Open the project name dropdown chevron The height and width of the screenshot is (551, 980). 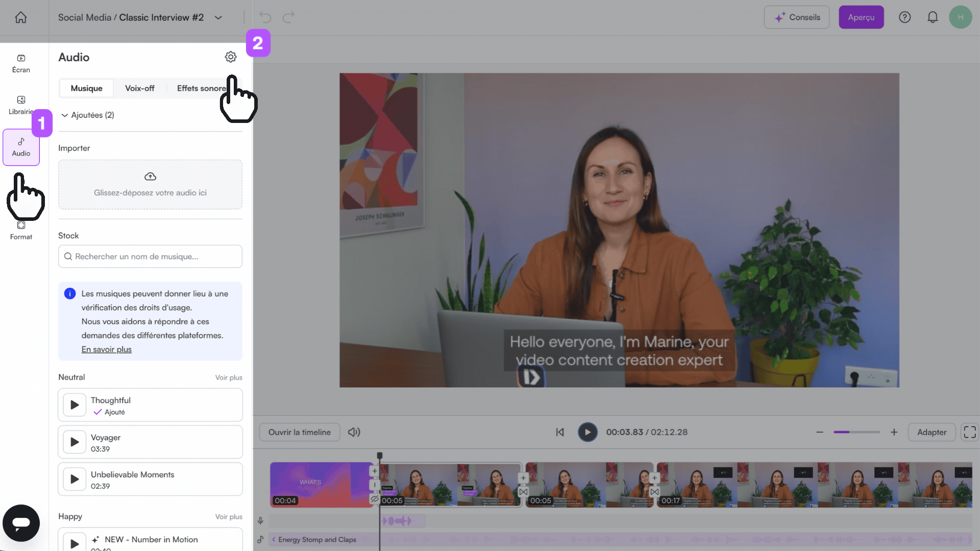218,17
